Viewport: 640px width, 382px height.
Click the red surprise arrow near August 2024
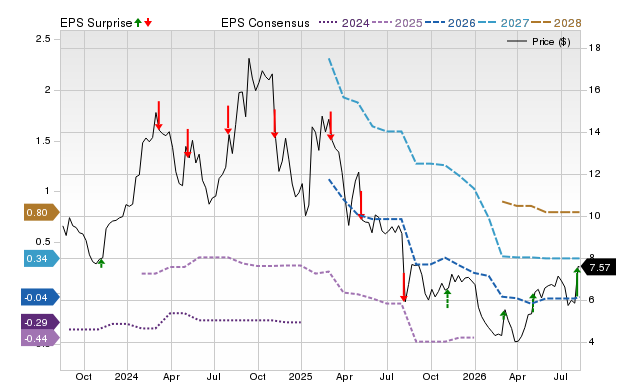coord(228,120)
